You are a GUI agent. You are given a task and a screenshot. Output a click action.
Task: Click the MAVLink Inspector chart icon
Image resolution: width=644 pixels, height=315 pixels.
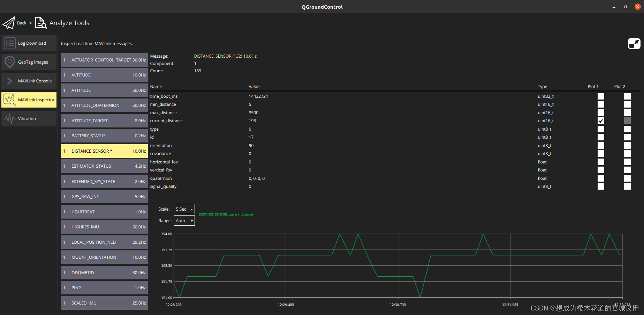[x=9, y=100]
